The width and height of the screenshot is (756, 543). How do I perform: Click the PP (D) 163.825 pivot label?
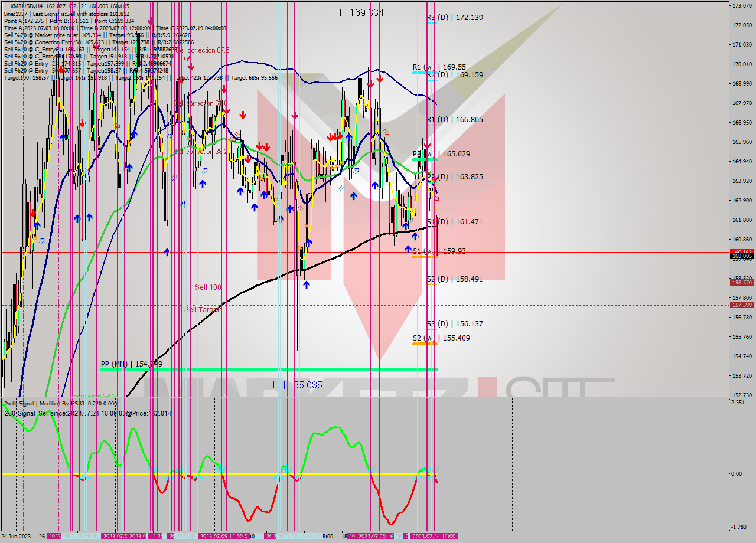pyautogui.click(x=455, y=176)
